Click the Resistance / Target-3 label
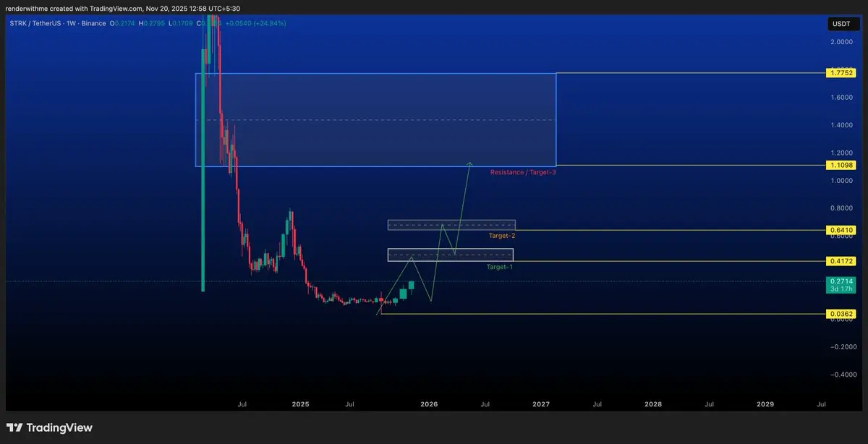Viewport: 868px width, 444px height. coord(523,172)
